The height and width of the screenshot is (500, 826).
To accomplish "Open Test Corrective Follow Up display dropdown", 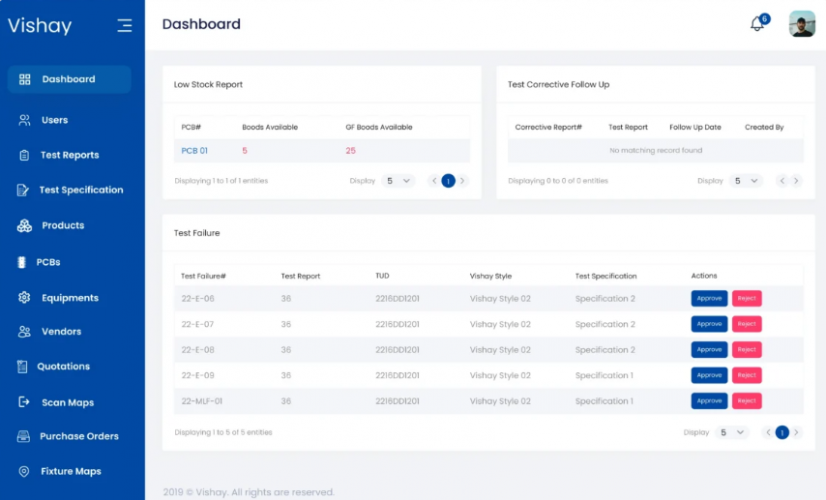I will point(746,181).
